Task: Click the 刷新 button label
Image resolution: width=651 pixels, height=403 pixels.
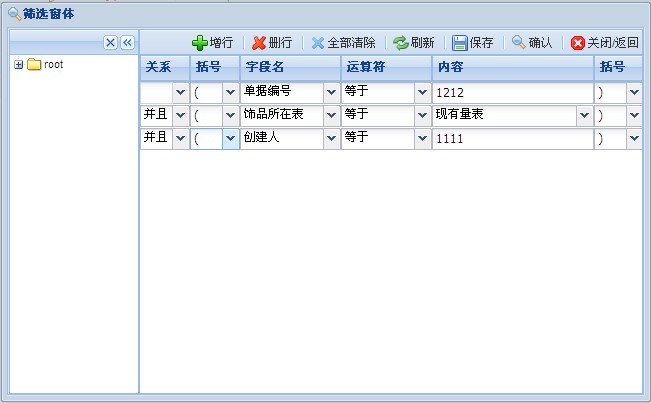Action: tap(422, 43)
